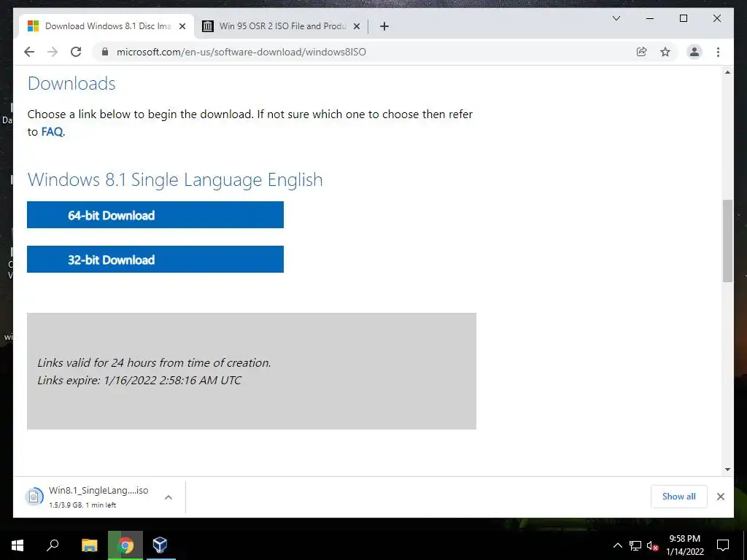The height and width of the screenshot is (560, 747).
Task: Close the Download Windows 8.1 tab
Action: point(182,27)
